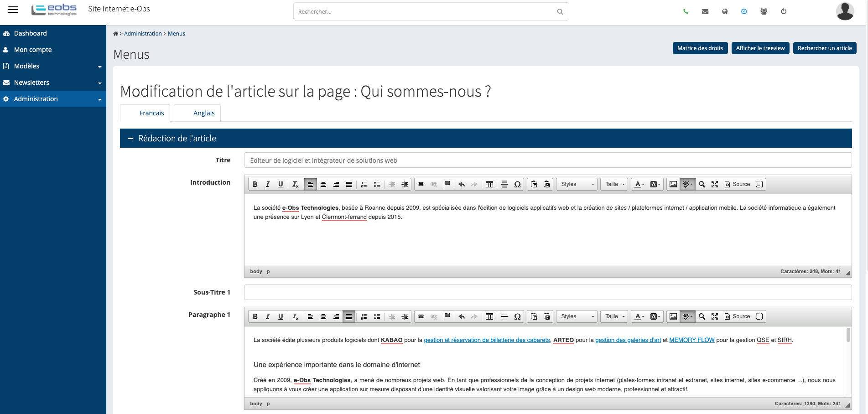Open Taille dropdown in Paragraphe 1 editor
Image resolution: width=868 pixels, height=414 pixels.
point(614,316)
